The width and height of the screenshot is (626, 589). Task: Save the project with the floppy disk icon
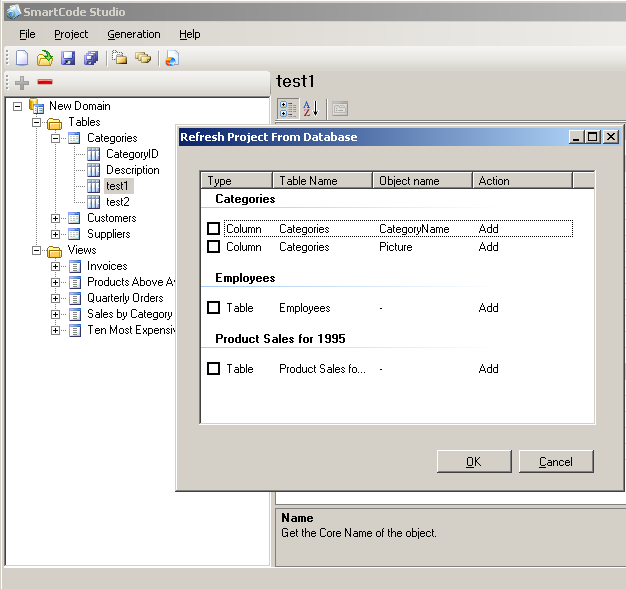[68, 58]
